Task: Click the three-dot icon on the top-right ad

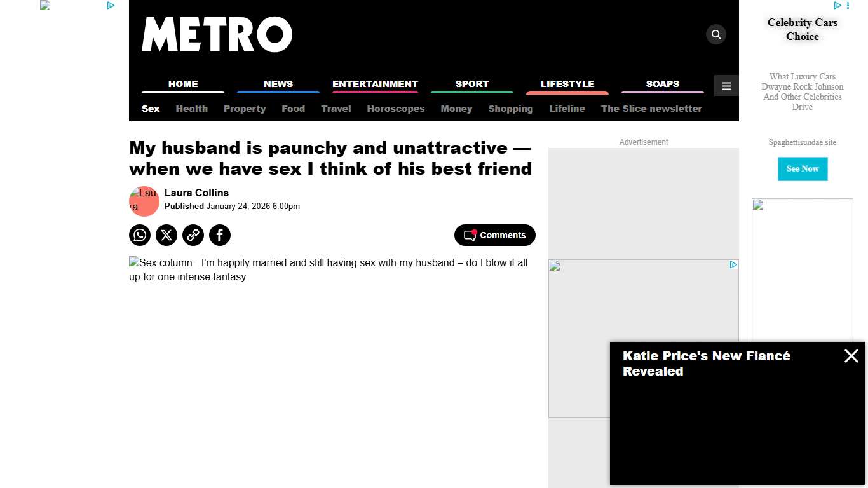Action: [x=846, y=5]
